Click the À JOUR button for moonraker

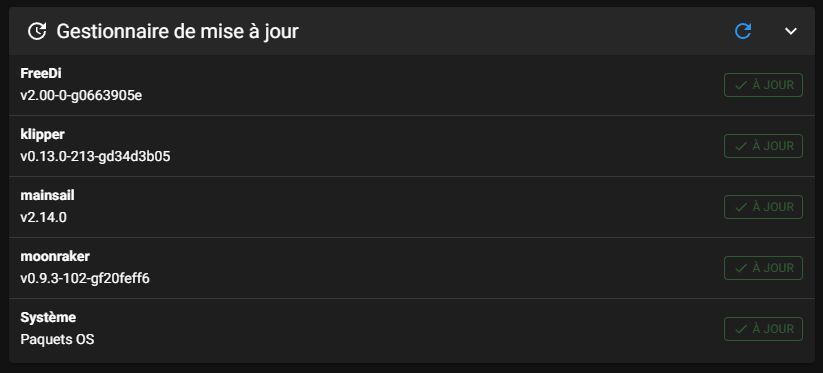coord(763,268)
